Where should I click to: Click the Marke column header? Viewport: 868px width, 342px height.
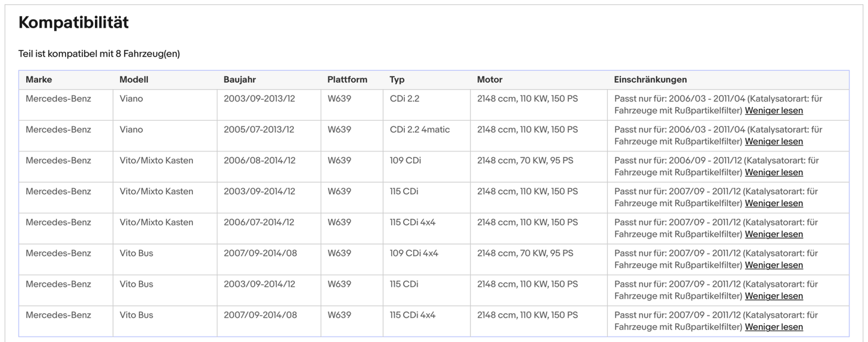39,80
